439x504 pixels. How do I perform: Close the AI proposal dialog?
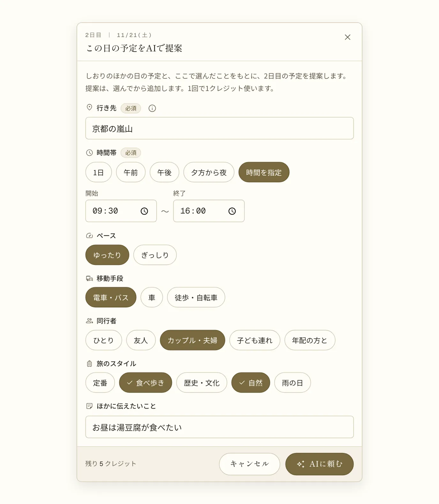[x=347, y=37]
